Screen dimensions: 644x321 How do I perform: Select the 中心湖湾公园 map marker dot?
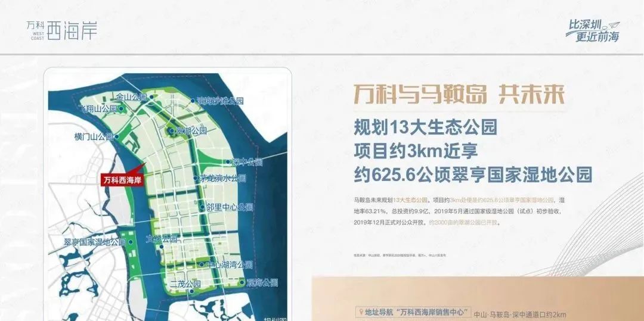(202, 265)
